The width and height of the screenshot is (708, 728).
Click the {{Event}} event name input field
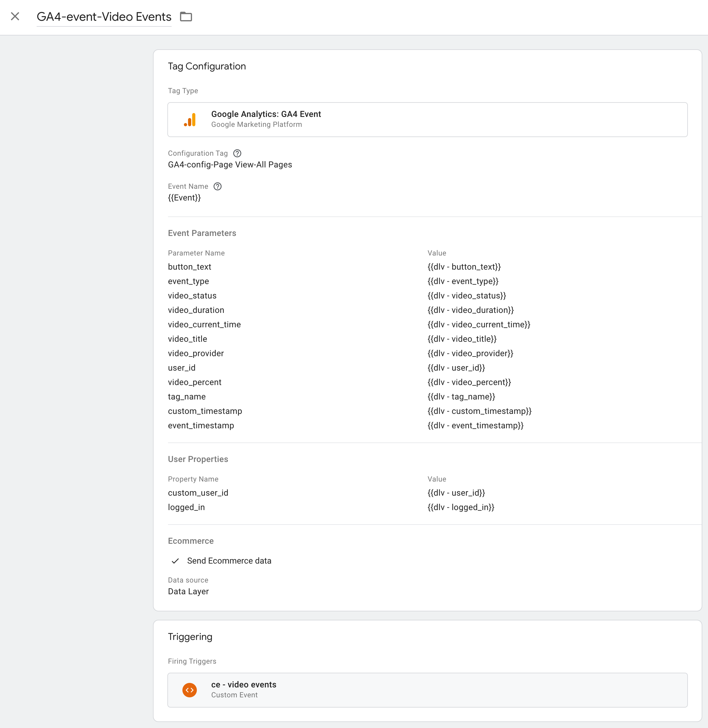(x=185, y=197)
